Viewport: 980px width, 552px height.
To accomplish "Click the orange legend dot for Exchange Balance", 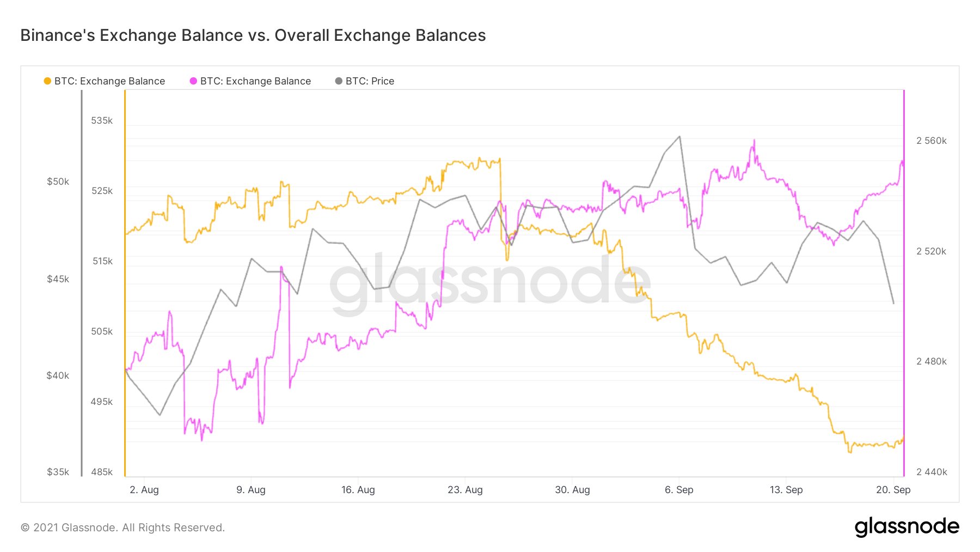I will 47,81.
